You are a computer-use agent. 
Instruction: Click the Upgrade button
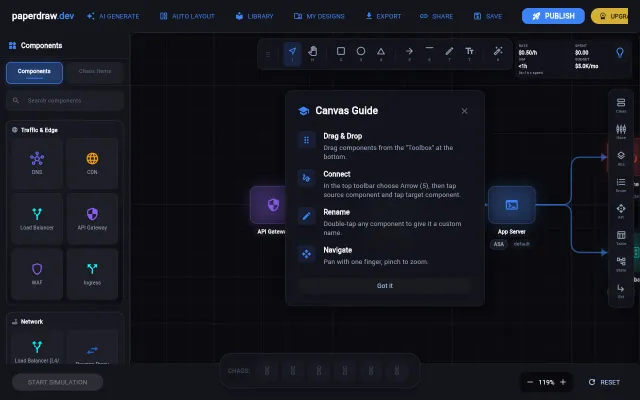click(610, 16)
